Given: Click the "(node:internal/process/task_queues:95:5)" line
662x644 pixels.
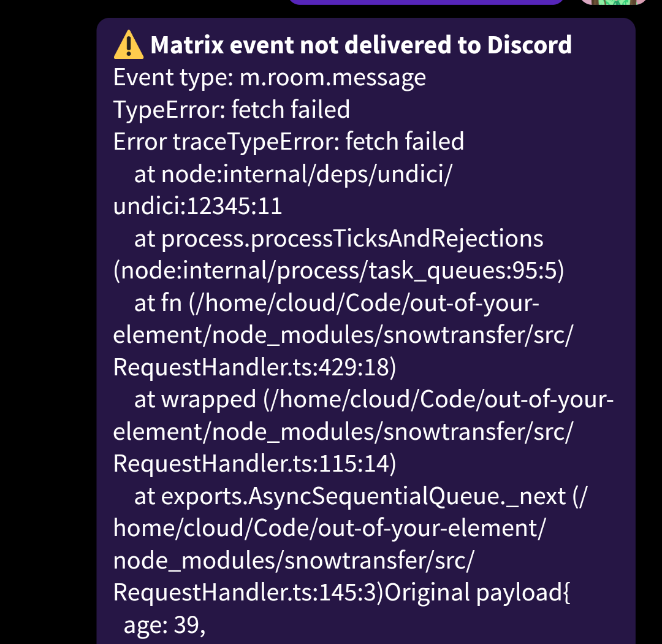Looking at the screenshot, I should coord(338,271).
